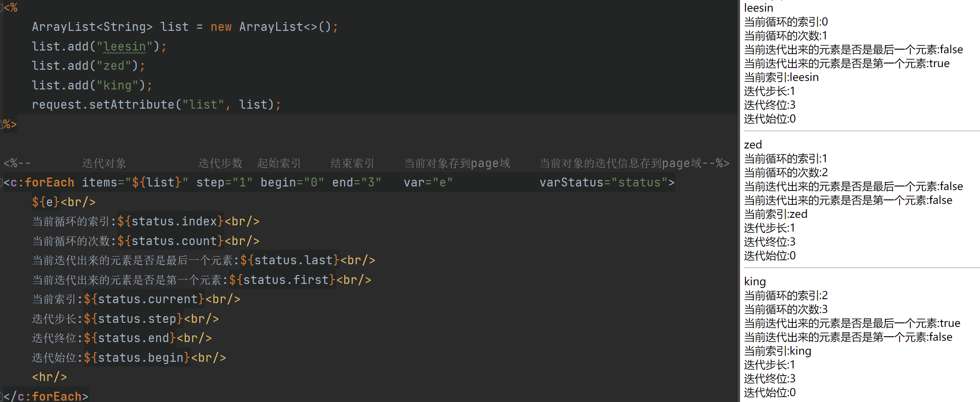Click the comment text 当前对象存到page域
980x402 pixels.
pos(457,163)
